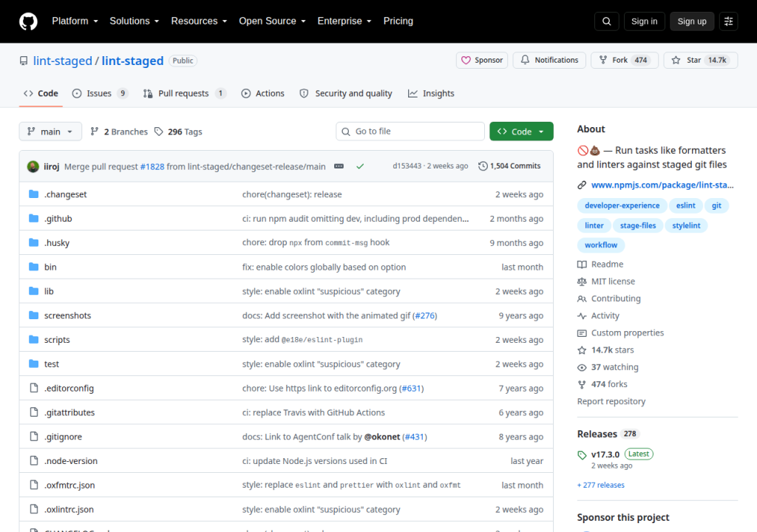Open pull request #1828 link
757x532 pixels.
[x=152, y=166]
